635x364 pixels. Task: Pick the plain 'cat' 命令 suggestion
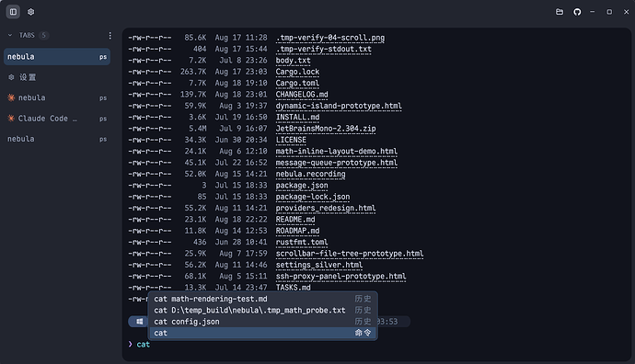[263, 333]
